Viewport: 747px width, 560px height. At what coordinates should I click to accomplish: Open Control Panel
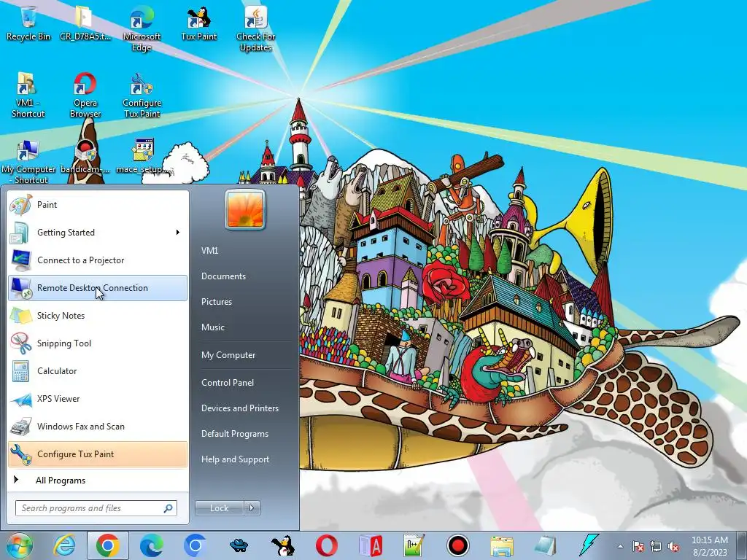point(228,383)
